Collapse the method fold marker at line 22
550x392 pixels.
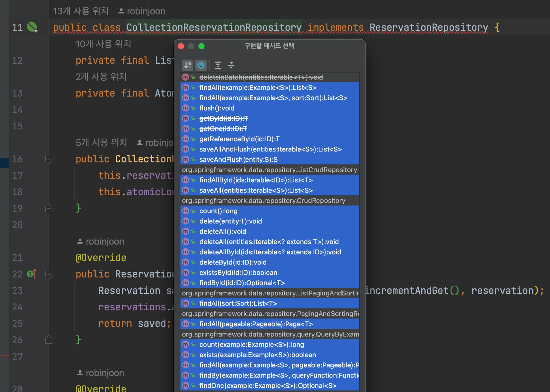click(x=49, y=274)
